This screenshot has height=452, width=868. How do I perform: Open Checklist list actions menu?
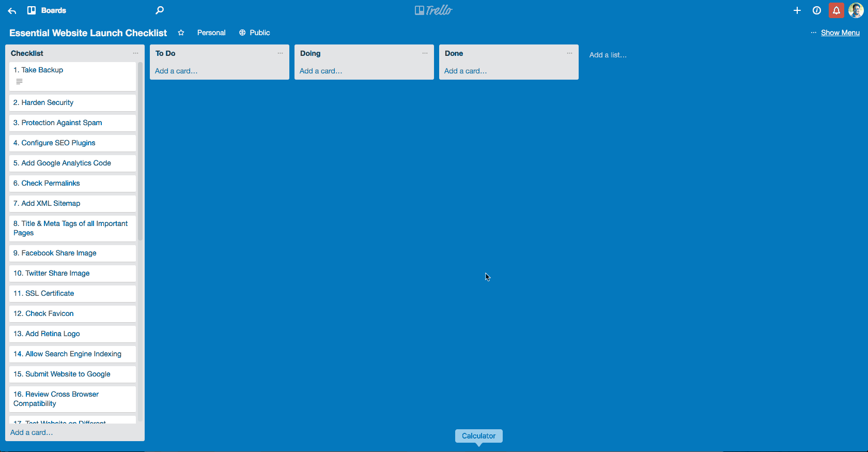[x=135, y=53]
